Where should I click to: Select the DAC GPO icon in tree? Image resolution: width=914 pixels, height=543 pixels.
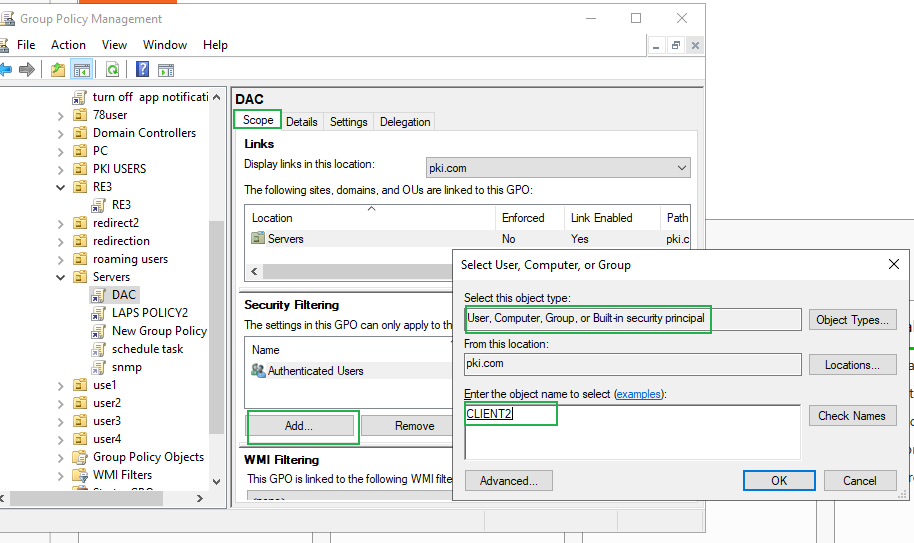pyautogui.click(x=98, y=295)
